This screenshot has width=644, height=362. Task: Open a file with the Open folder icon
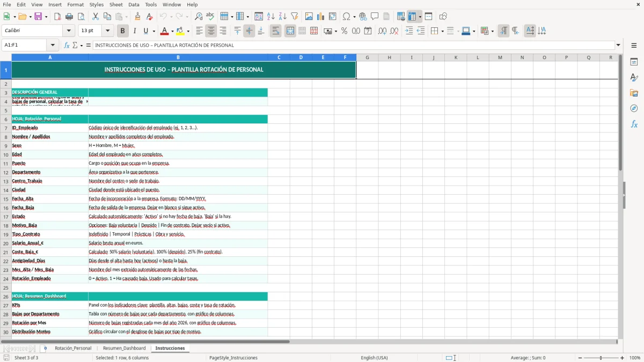click(x=21, y=17)
